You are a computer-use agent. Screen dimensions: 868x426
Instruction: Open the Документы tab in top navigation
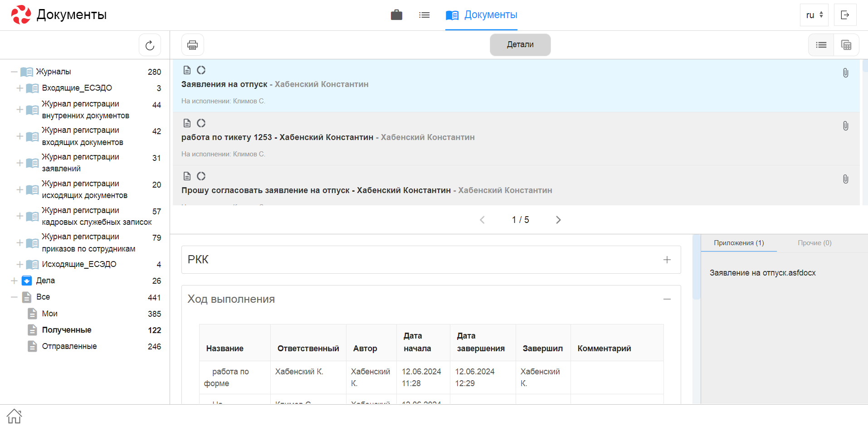[481, 15]
